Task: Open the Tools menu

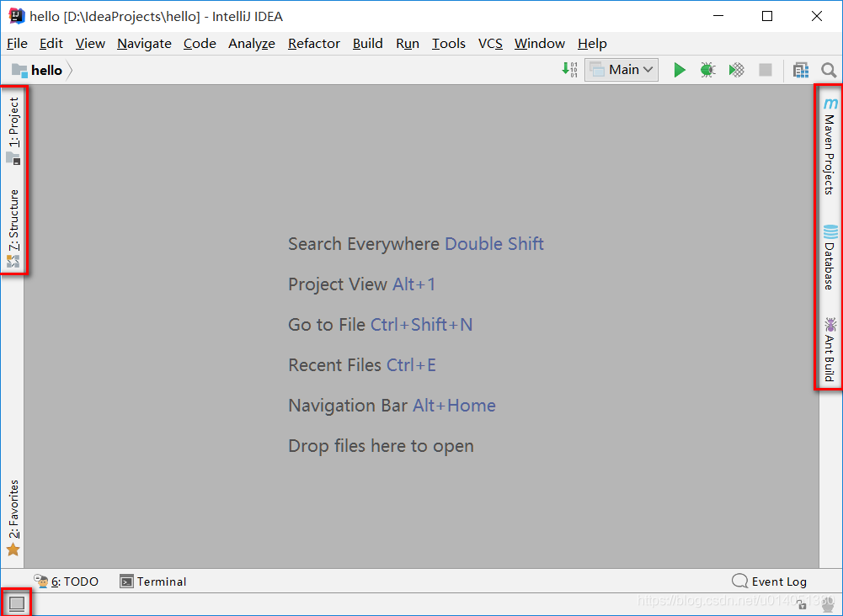Action: [x=448, y=44]
